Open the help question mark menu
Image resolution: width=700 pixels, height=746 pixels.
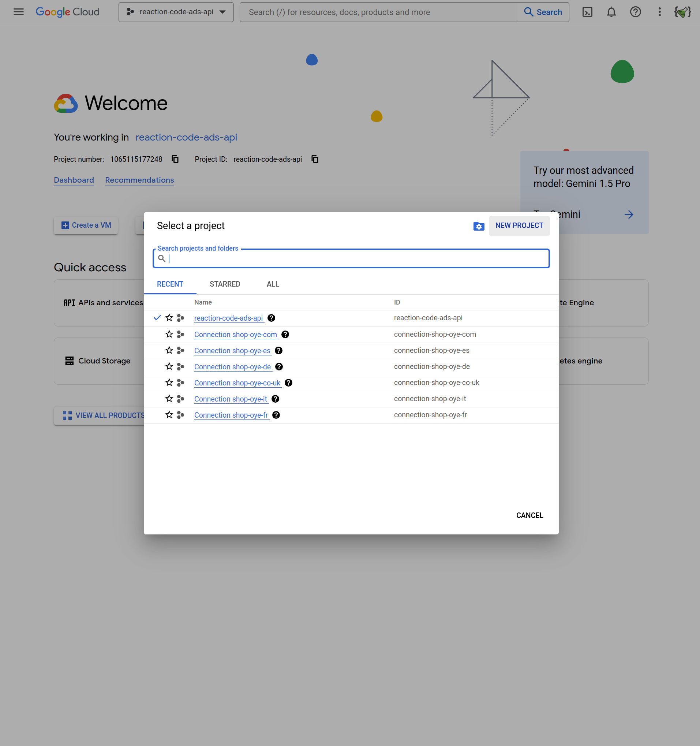coord(635,12)
